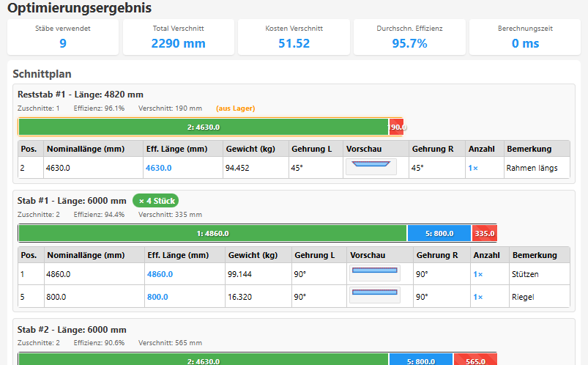
Task: Click the red 335.0 waste segment
Action: 484,234
